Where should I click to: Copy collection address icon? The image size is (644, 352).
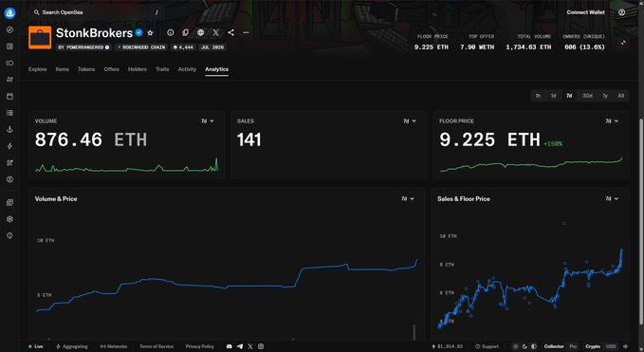(186, 32)
